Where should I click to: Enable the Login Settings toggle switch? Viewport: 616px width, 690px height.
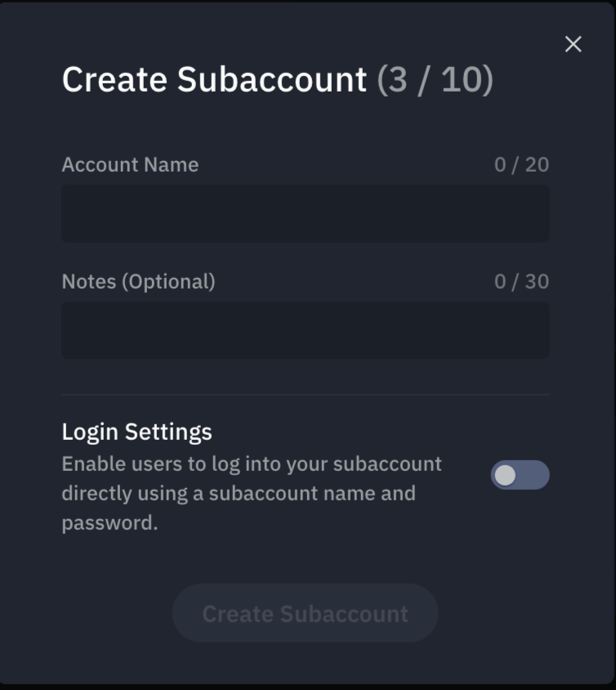click(x=520, y=475)
